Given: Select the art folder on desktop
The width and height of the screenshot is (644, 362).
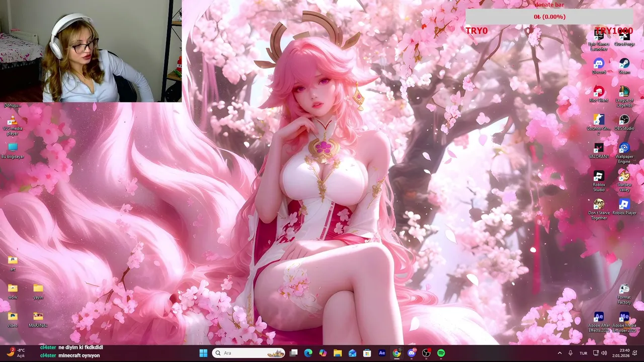Looking at the screenshot, I should click(13, 263).
